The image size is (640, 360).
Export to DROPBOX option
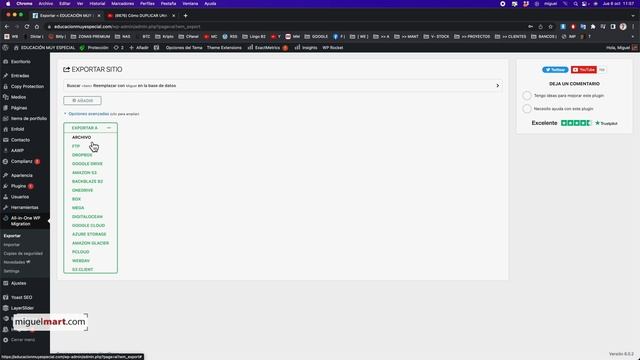82,155
